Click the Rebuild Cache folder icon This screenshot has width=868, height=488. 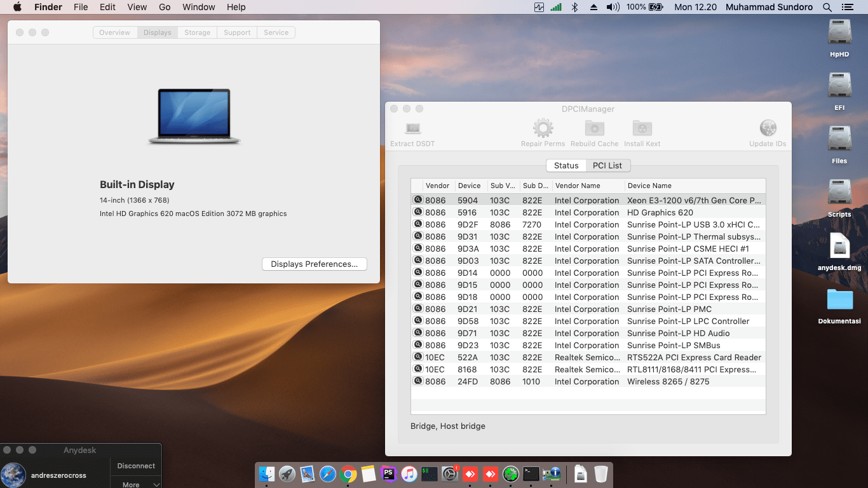pos(594,129)
